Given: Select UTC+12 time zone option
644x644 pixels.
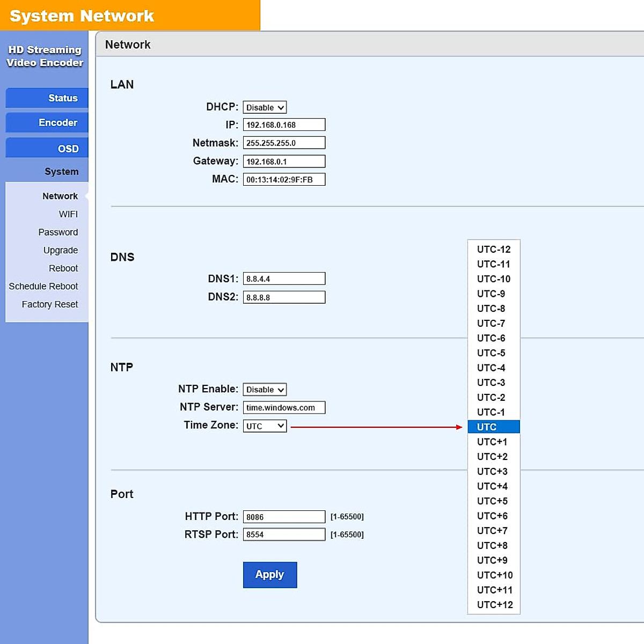Looking at the screenshot, I should 494,605.
